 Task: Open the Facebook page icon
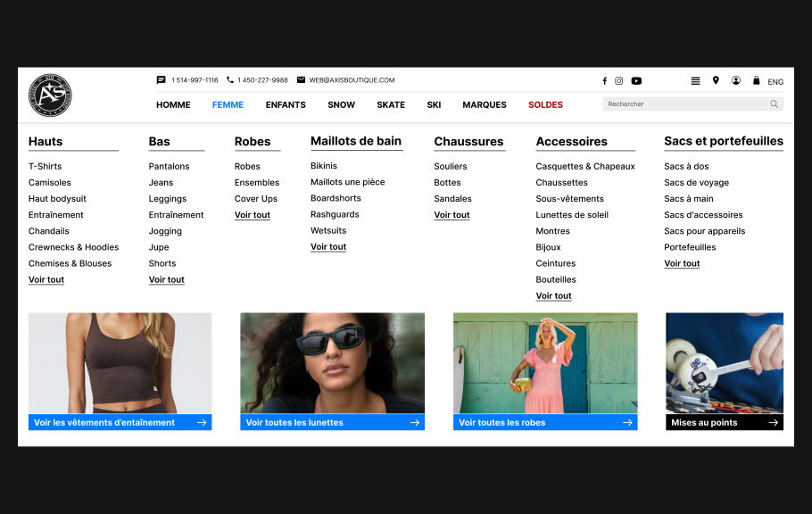click(x=604, y=80)
